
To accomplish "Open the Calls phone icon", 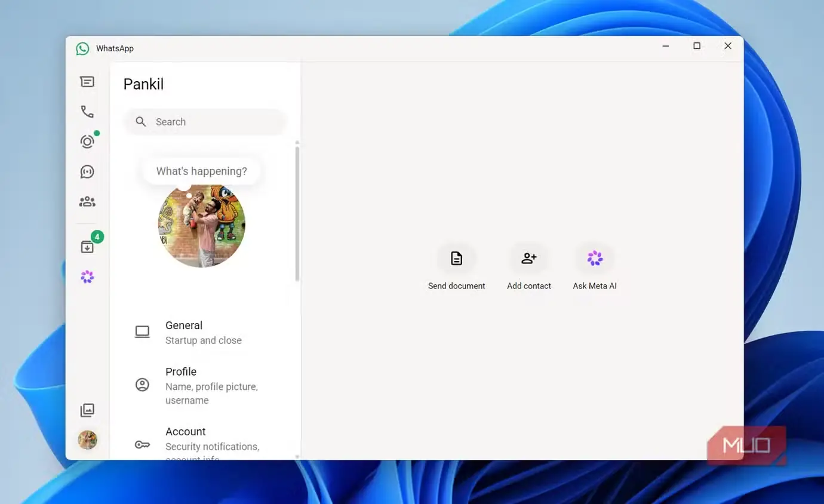I will (x=87, y=112).
